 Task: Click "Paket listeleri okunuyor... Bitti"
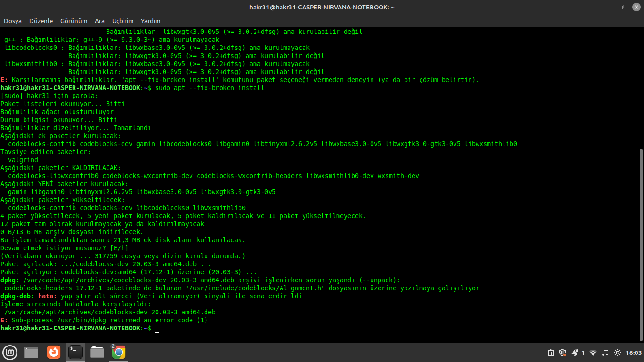coord(63,104)
